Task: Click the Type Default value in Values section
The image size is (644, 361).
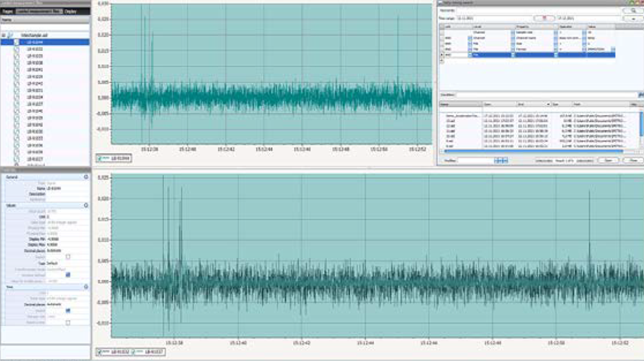Action: coord(68,263)
